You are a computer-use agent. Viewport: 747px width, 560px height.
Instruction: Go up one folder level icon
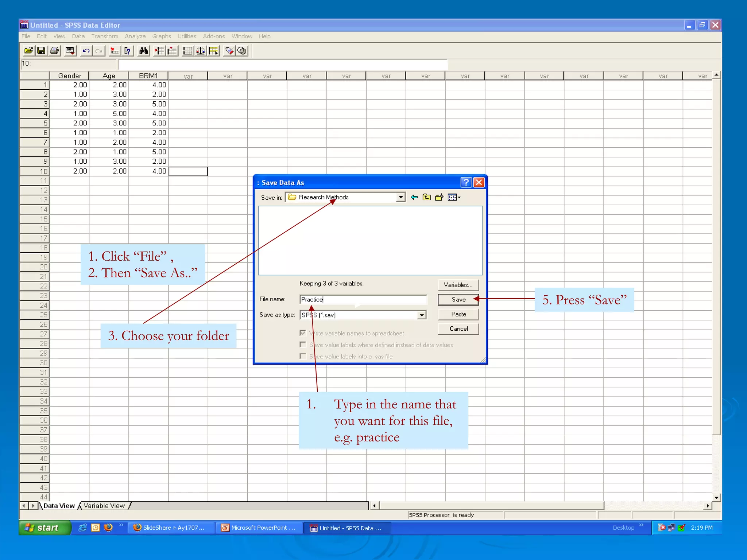coord(427,197)
